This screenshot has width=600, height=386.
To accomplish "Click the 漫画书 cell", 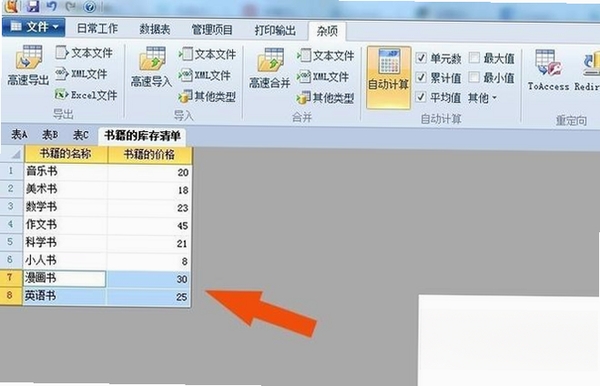I will coord(64,278).
